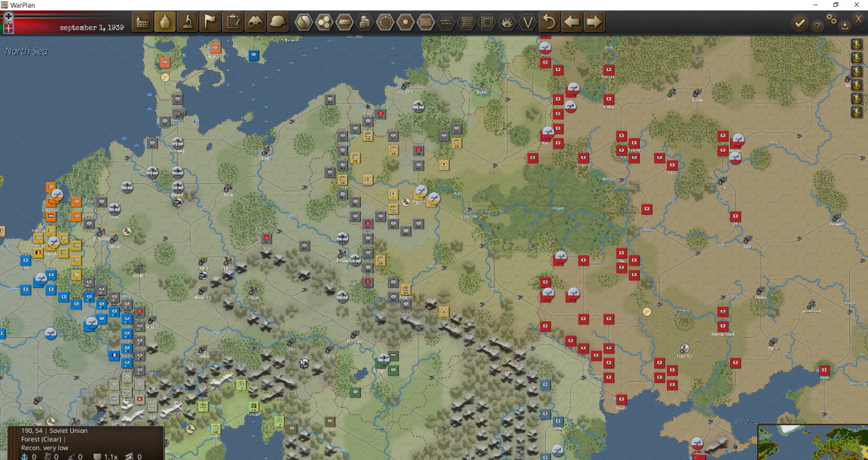Viewport: 868px width, 460px height.
Task: Toggle the terrain hex overlay icon
Action: [x=304, y=22]
